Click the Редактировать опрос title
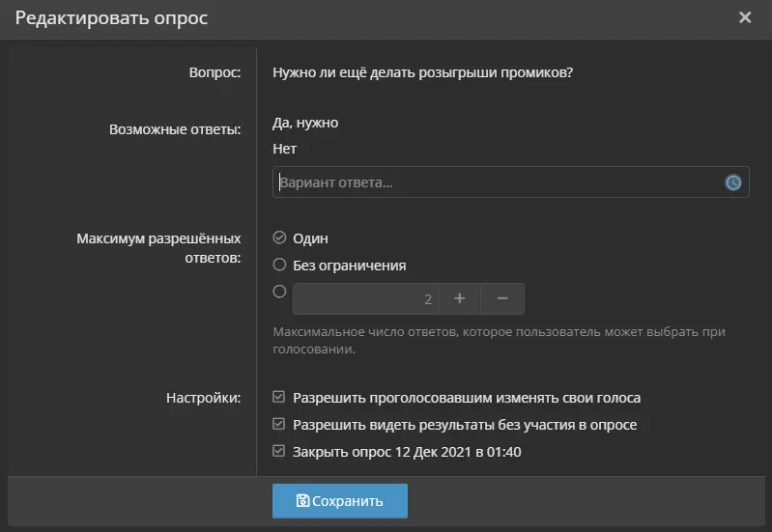Image resolution: width=772 pixels, height=532 pixels. (x=111, y=17)
